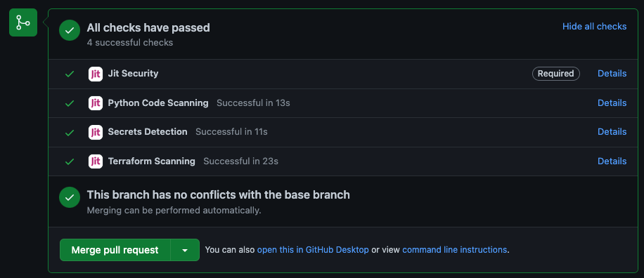Click the Secrets Detection success checkmark
Viewport: 644px width, 278px height.
tap(70, 133)
